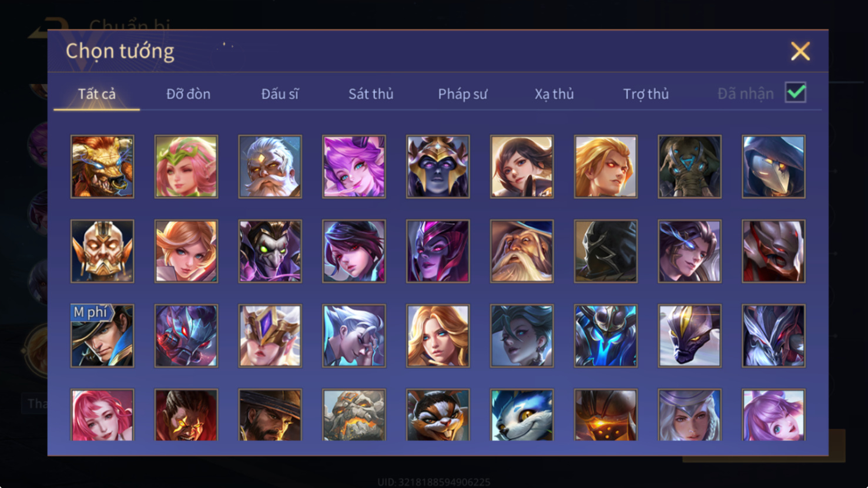
Task: Filter heroes by Xạ thủ
Action: (x=554, y=94)
